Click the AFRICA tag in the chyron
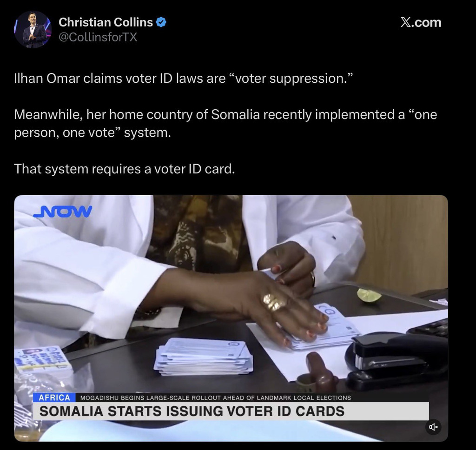476x450 pixels. (x=54, y=397)
